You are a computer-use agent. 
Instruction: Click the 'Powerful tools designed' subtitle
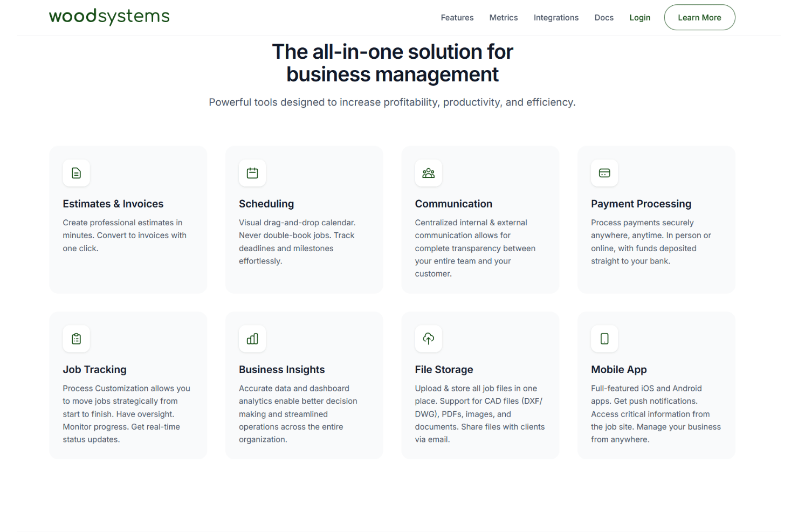[x=392, y=102]
